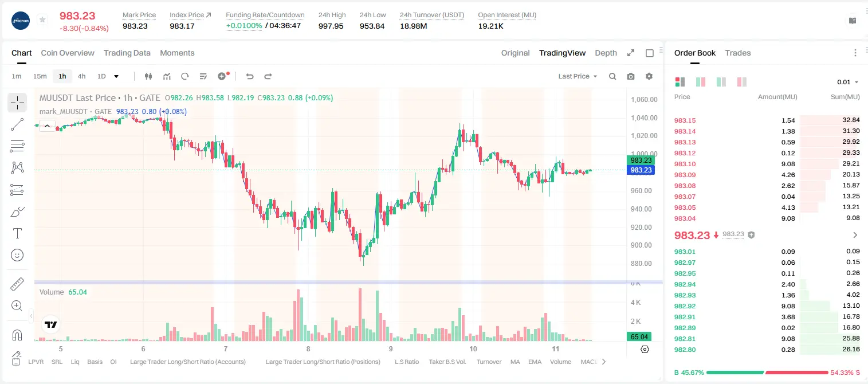Image resolution: width=868 pixels, height=384 pixels.
Task: Open chart symbol search magnifier
Action: click(x=612, y=76)
